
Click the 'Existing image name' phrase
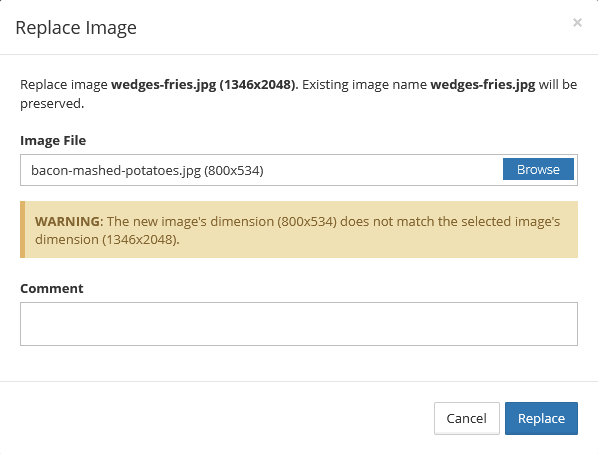364,84
